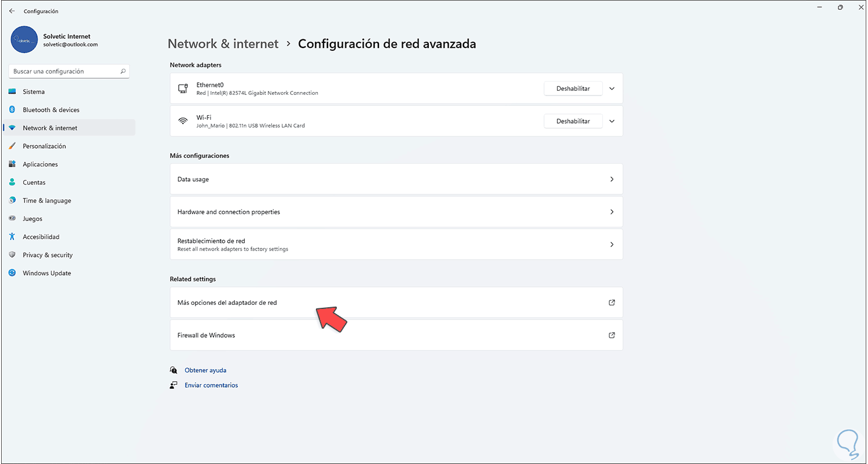This screenshot has width=868, height=464.
Task: Open external link icon for network adapter options
Action: [x=612, y=303]
